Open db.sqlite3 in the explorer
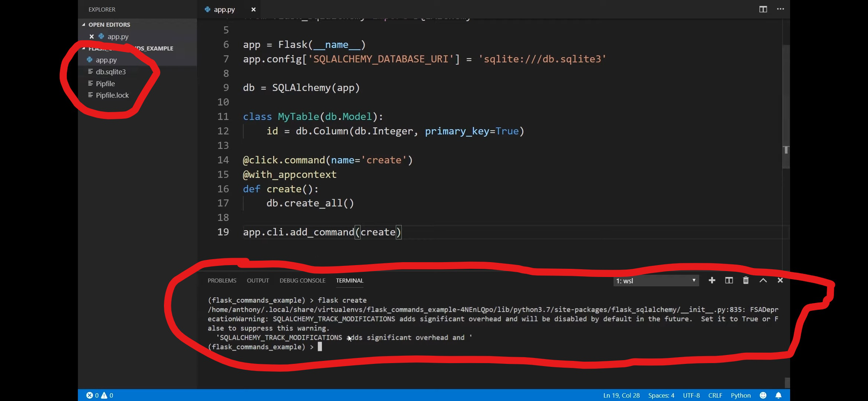868x401 pixels. point(111,72)
